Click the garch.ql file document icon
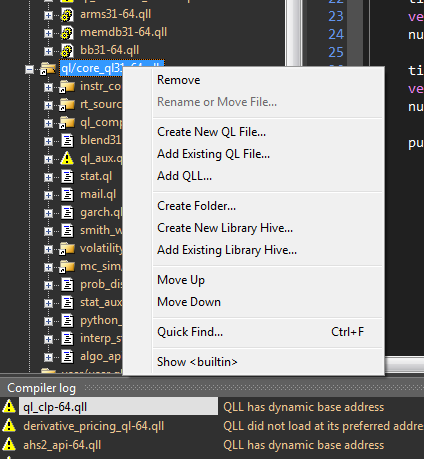Image resolution: width=424 pixels, height=459 pixels. pyautogui.click(x=67, y=213)
